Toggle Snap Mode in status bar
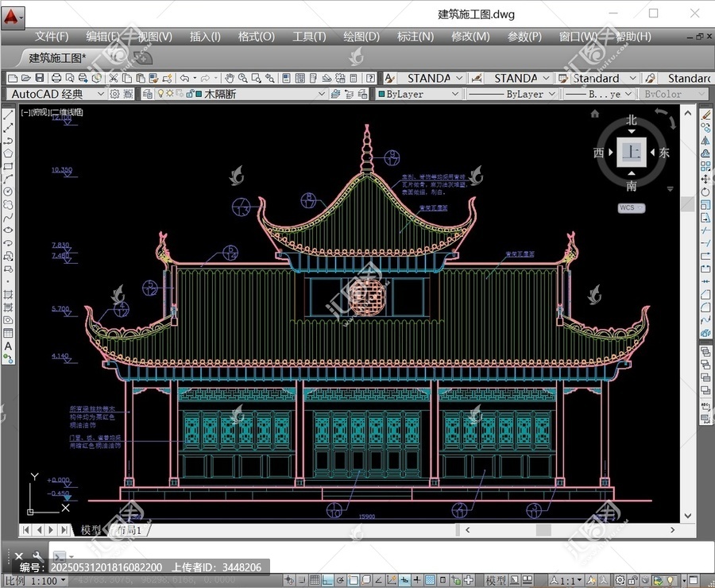The height and width of the screenshot is (588, 715). pos(302,580)
